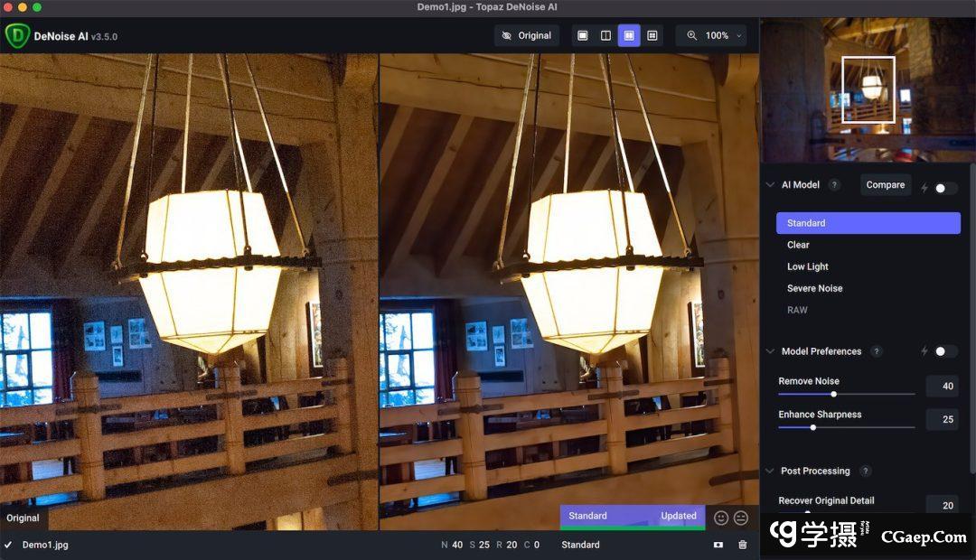Screen dimensions: 976x560
Task: Open help for Post Processing
Action: pyautogui.click(x=865, y=471)
